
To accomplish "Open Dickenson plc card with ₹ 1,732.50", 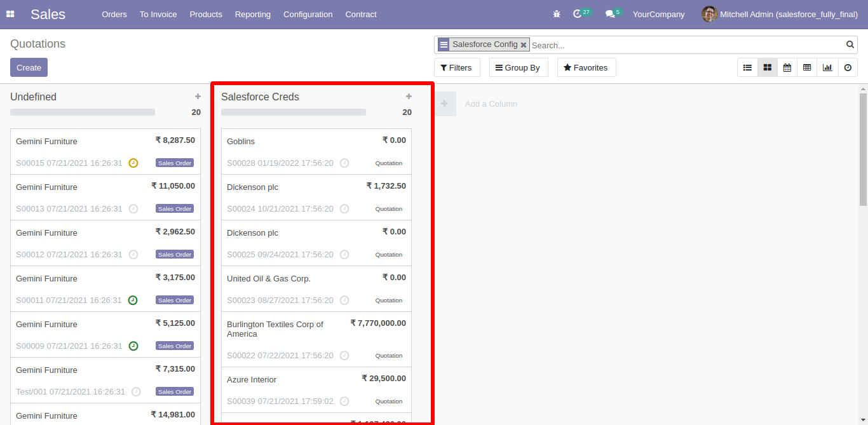I will (316, 198).
